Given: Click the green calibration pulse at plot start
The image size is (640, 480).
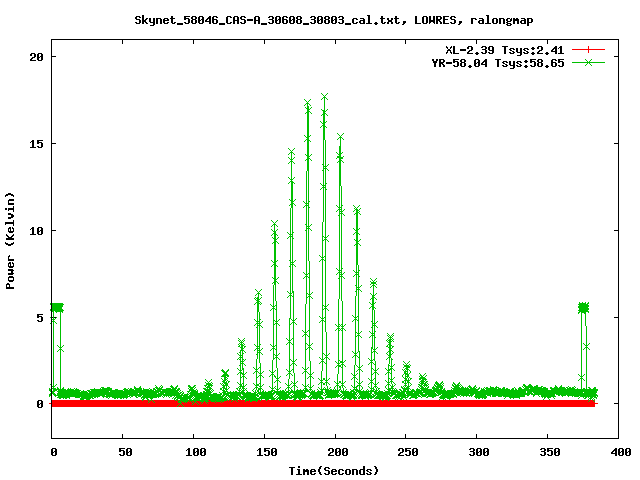Looking at the screenshot, I should tap(57, 307).
